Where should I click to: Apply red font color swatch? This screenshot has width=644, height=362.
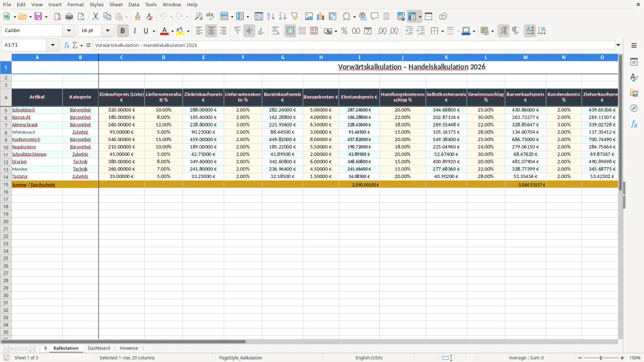(x=165, y=31)
